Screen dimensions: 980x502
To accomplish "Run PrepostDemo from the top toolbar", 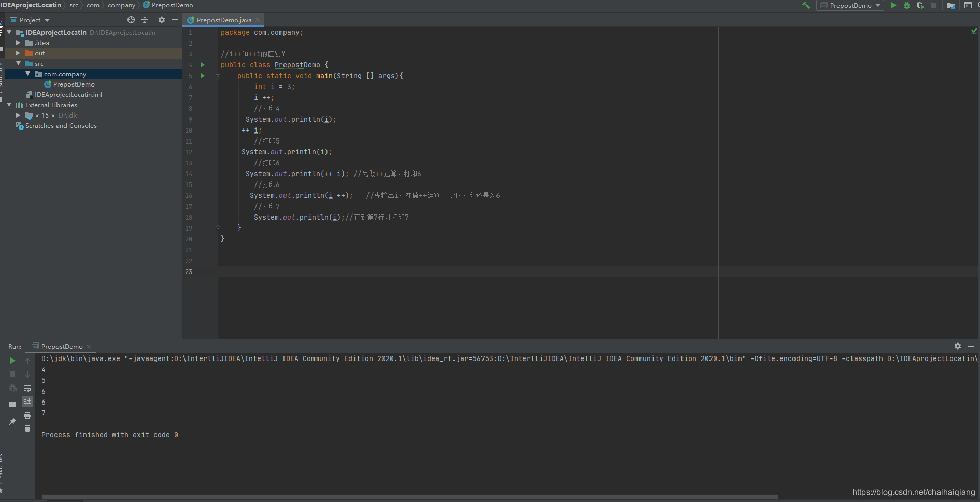I will tap(893, 5).
